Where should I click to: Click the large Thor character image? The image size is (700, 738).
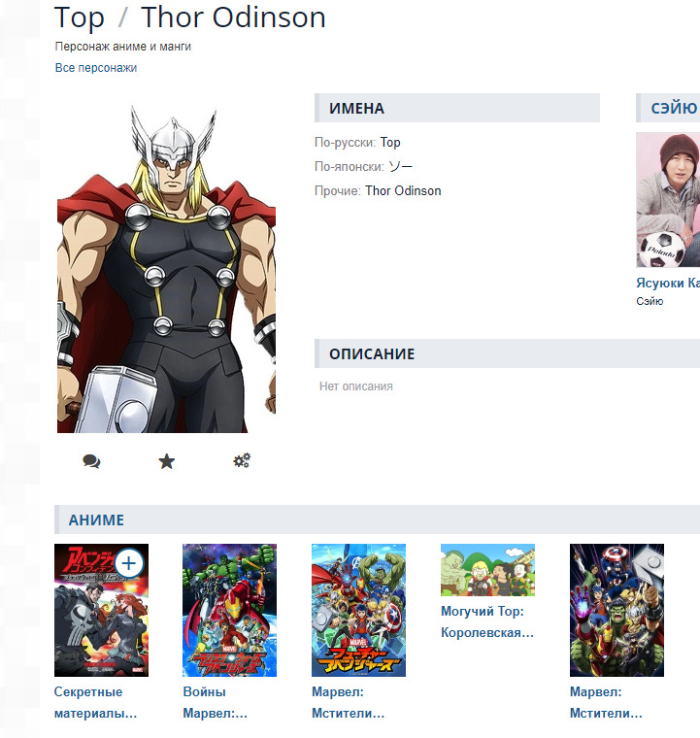tap(166, 268)
